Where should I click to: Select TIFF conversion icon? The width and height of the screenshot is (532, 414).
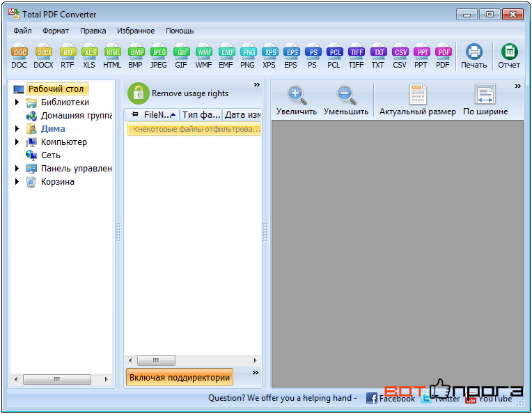[x=356, y=56]
